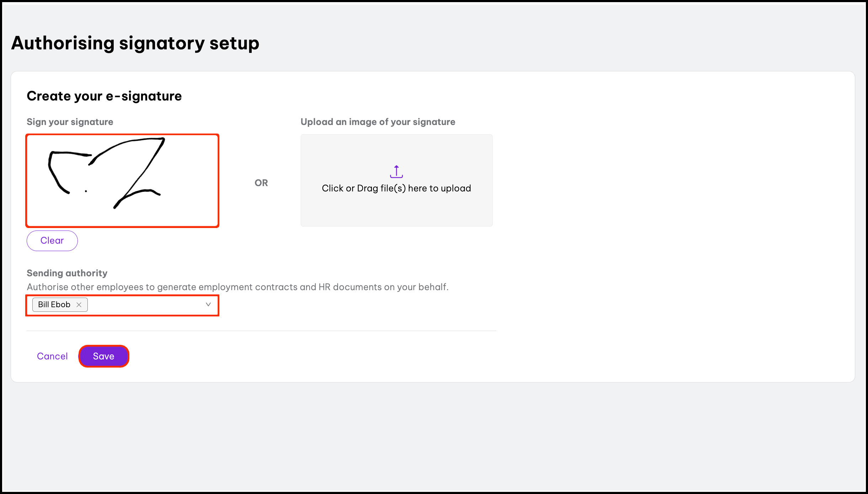Save the signatory setup
The width and height of the screenshot is (868, 494).
coord(103,356)
